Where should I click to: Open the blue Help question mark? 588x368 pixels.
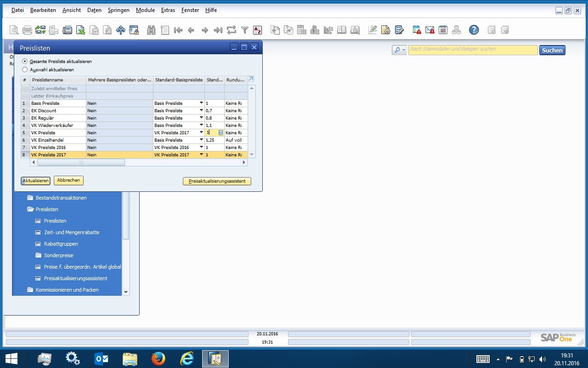[x=474, y=30]
